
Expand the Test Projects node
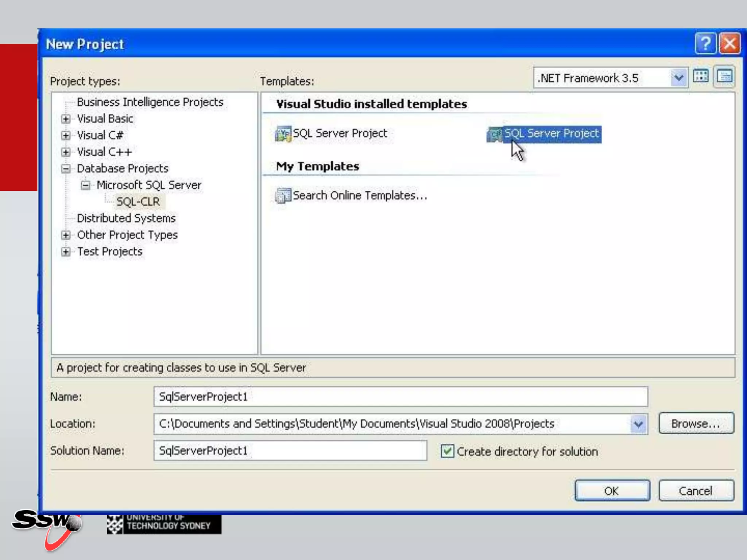(66, 252)
